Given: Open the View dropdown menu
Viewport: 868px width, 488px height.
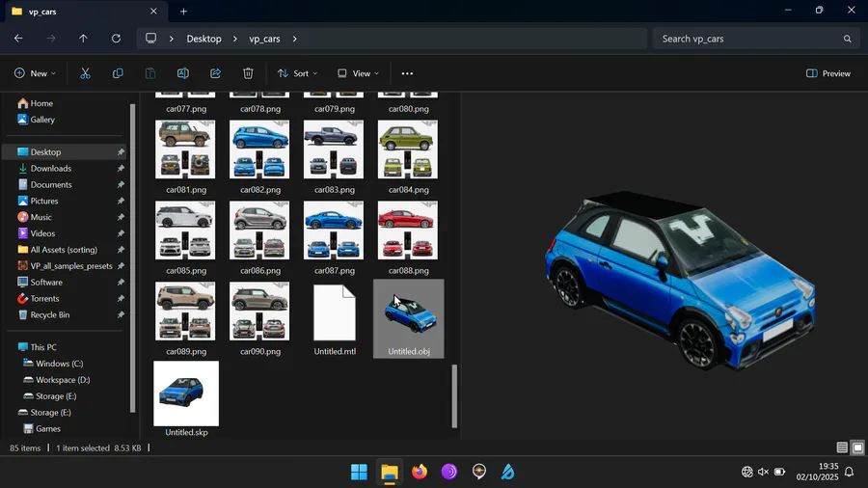Looking at the screenshot, I should (x=357, y=73).
